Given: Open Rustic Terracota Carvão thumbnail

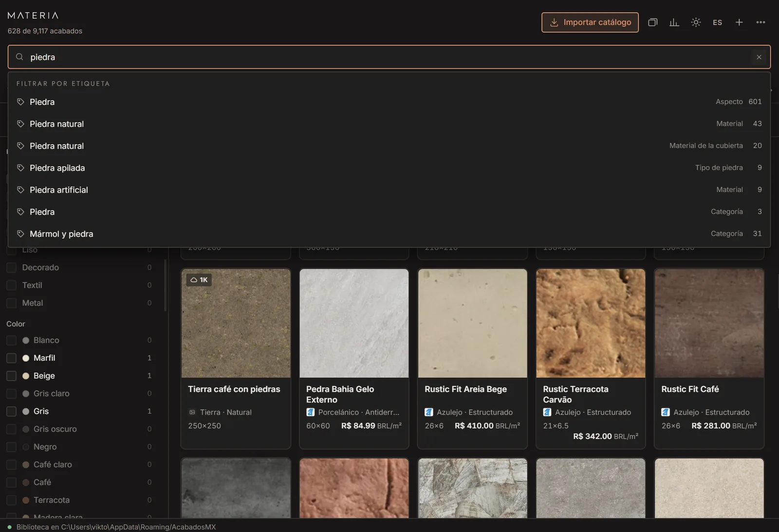Looking at the screenshot, I should [x=591, y=323].
